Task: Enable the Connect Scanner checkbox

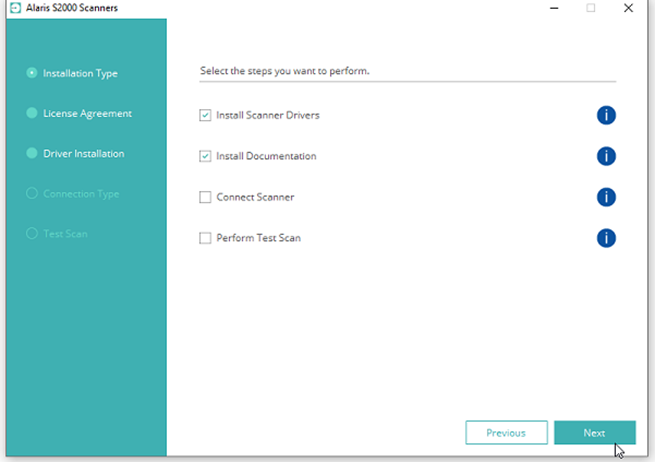Action: 205,197
